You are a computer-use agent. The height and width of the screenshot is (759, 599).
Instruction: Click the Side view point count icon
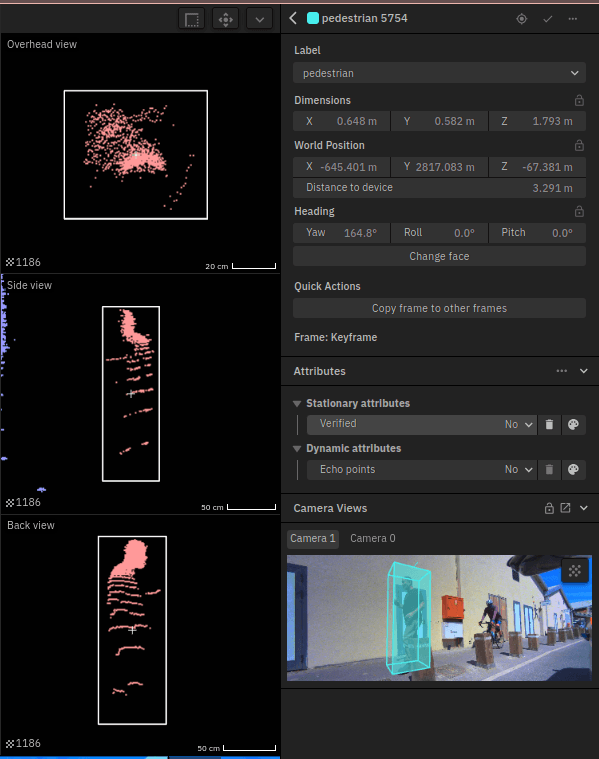[x=10, y=502]
